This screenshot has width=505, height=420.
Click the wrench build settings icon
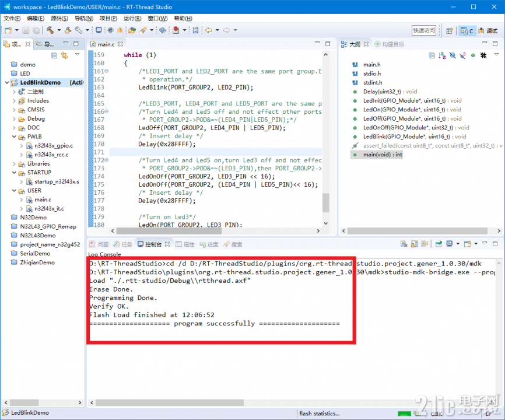pos(78,30)
